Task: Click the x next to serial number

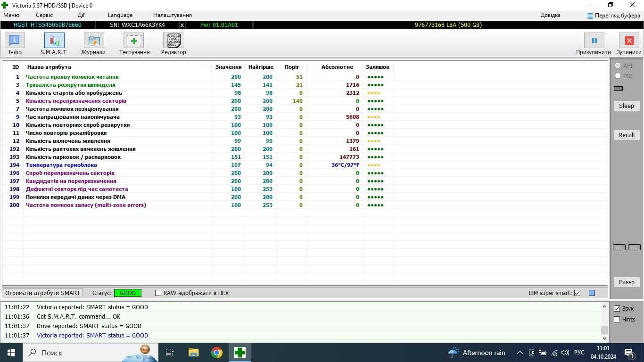Action: 182,25
